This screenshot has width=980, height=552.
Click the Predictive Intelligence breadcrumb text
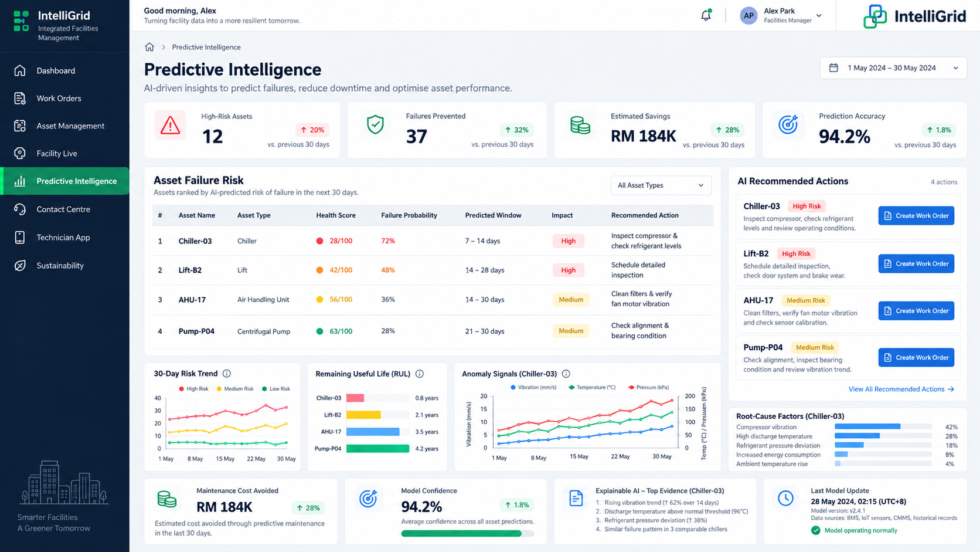[x=206, y=47]
